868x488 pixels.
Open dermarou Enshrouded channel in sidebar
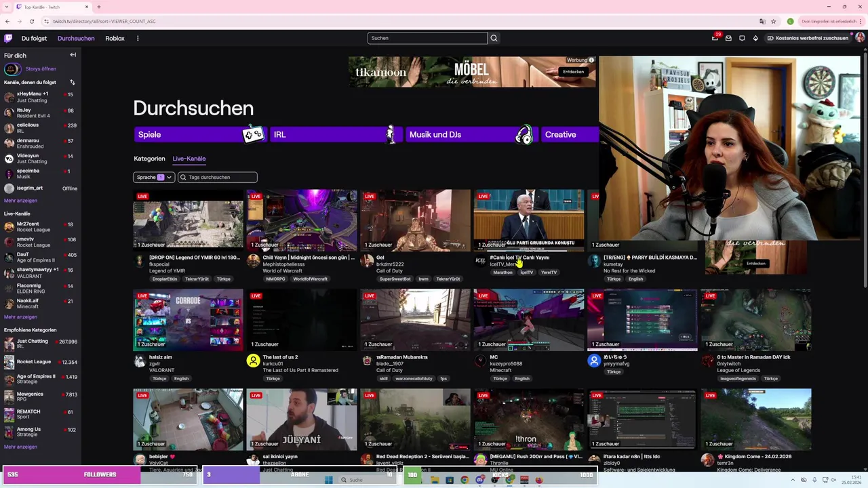coord(41,143)
